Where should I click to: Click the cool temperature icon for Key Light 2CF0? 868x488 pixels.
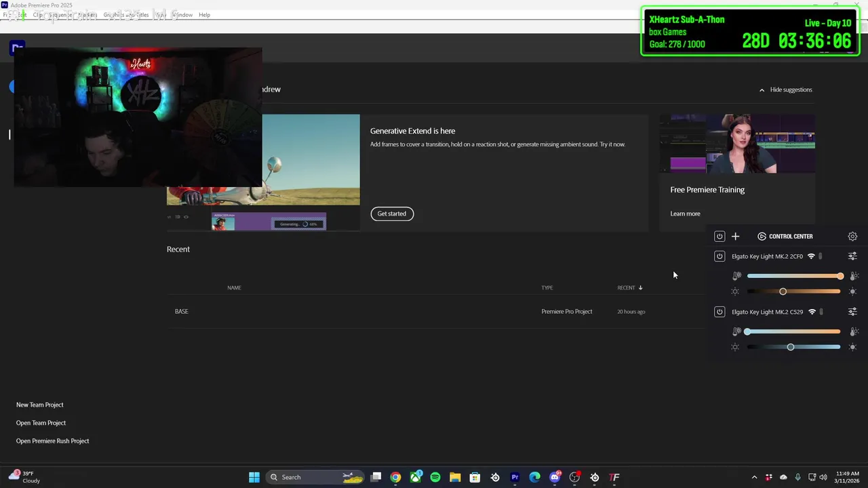(x=736, y=276)
